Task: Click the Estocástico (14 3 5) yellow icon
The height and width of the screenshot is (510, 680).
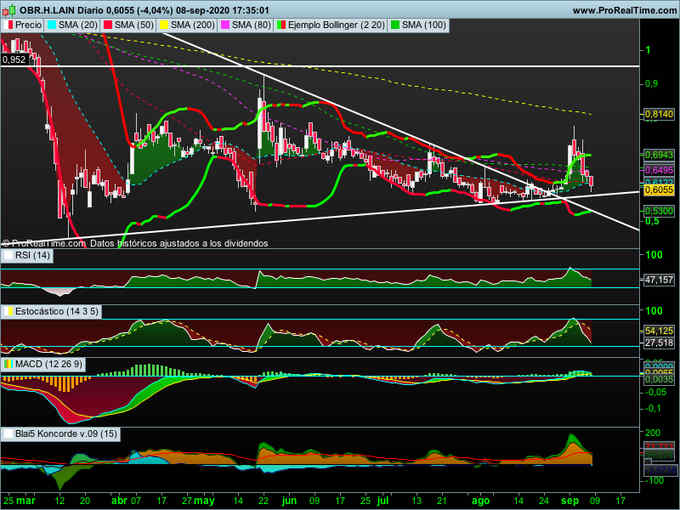Action: (7, 312)
